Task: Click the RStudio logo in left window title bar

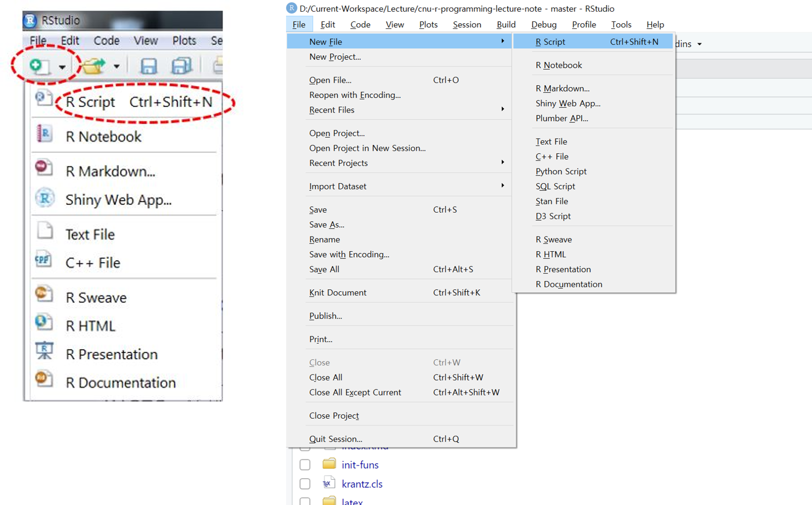Action: coord(30,20)
